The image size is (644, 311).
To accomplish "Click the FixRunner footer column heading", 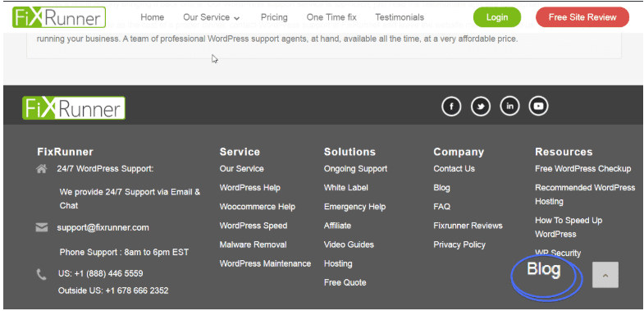I will 66,152.
